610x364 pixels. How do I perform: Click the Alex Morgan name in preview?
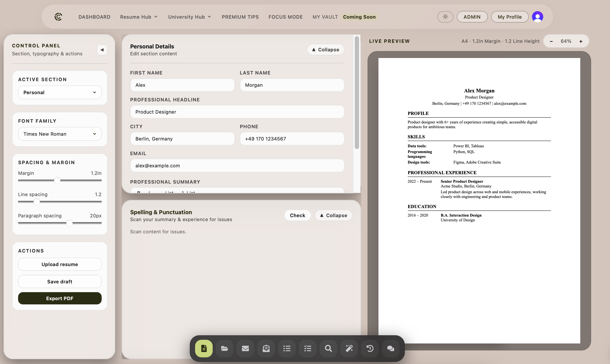pos(479,91)
